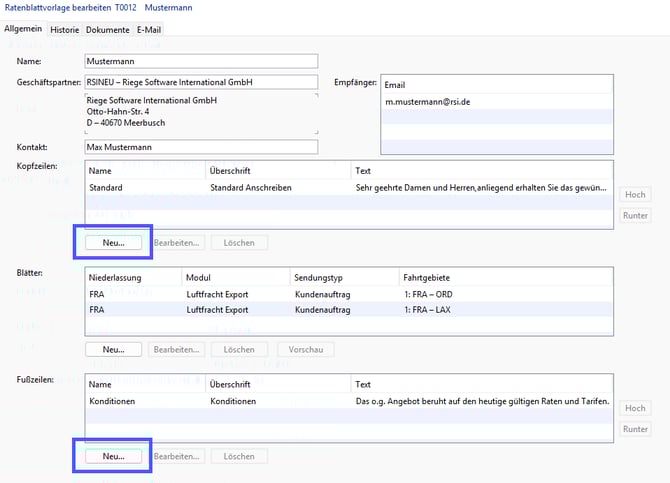Click the Allgemein tab
The image size is (670, 483).
click(23, 30)
